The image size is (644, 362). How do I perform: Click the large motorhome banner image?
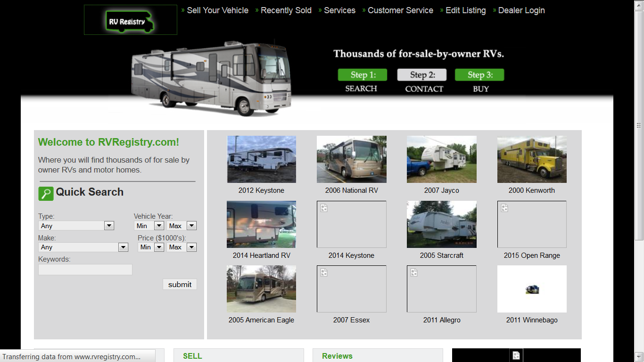point(211,78)
